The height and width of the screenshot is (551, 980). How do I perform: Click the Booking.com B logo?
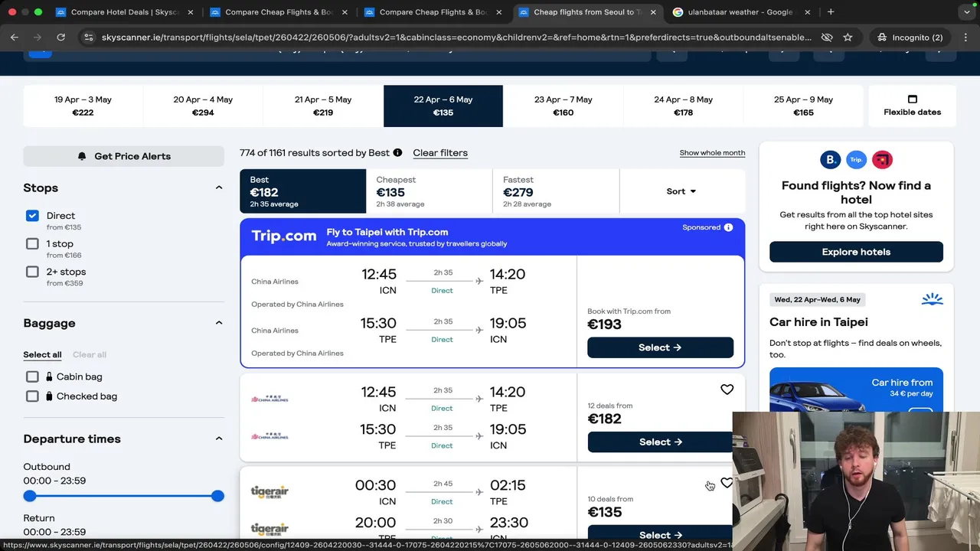click(830, 159)
